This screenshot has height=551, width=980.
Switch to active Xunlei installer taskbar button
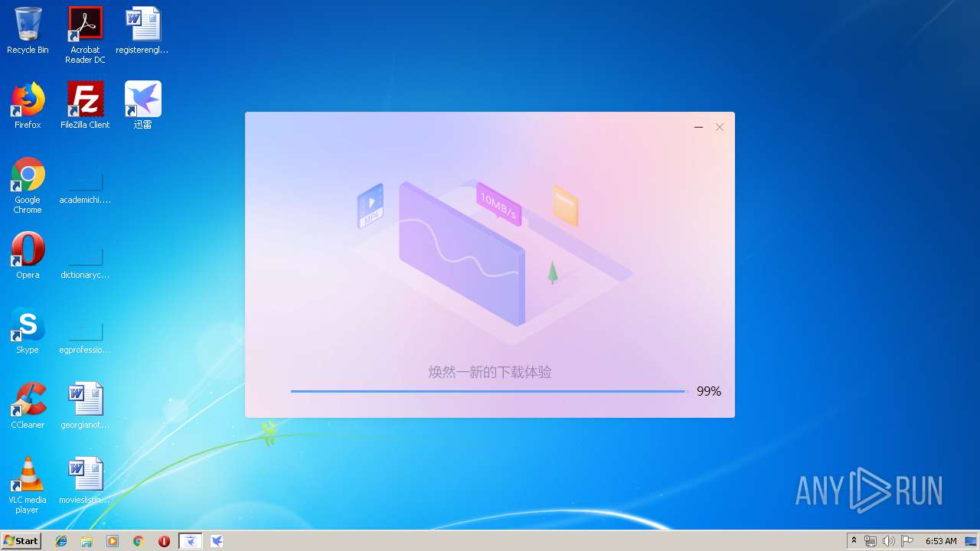(x=191, y=541)
